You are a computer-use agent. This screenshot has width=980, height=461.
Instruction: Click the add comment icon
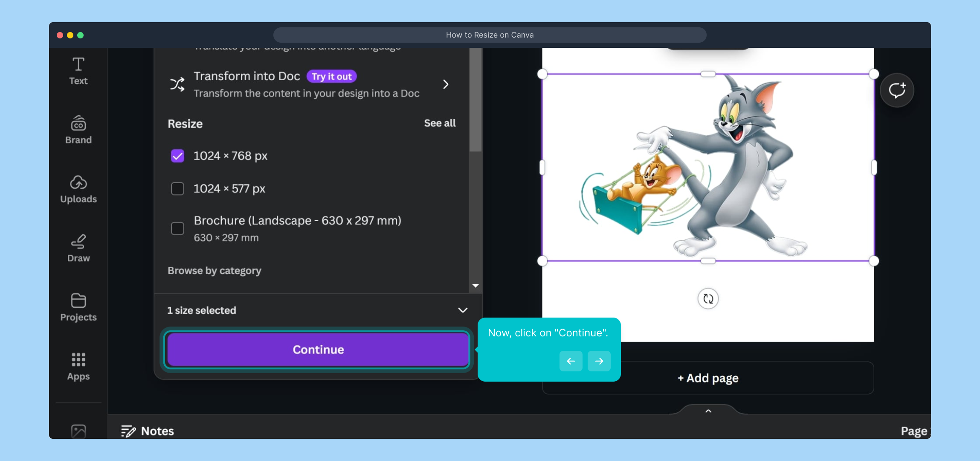point(897,90)
